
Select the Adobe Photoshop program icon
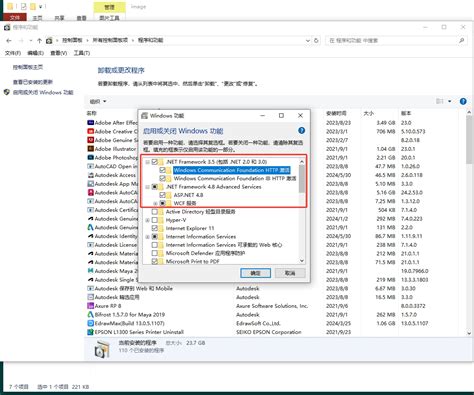pos(90,157)
